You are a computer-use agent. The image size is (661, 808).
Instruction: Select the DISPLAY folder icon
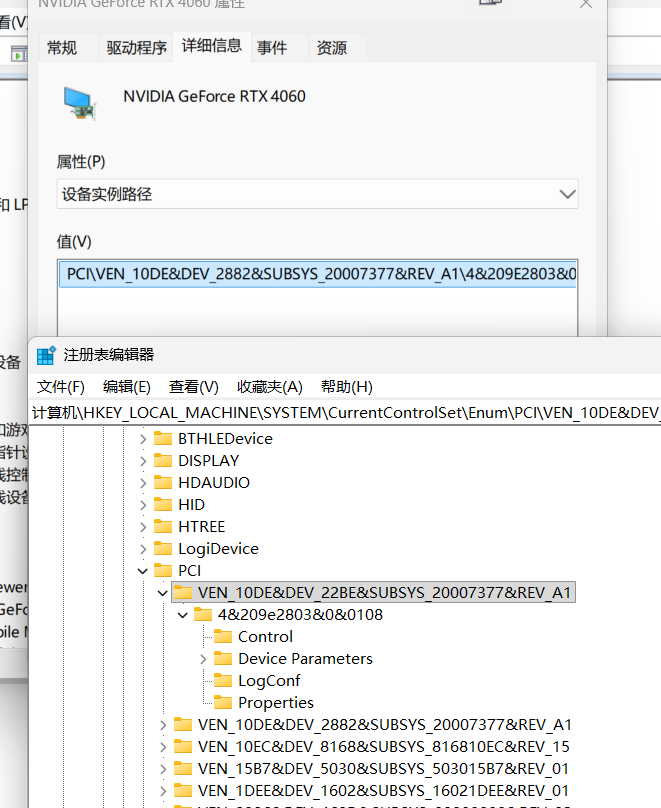(x=163, y=461)
